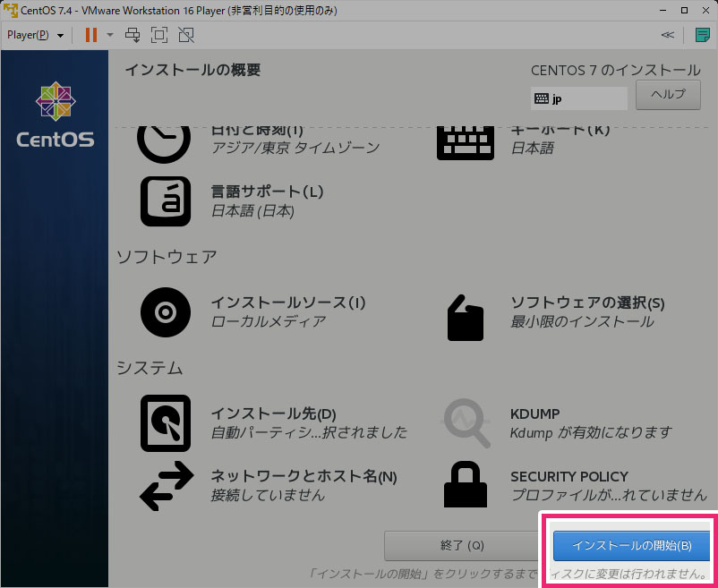Click the 言語サポート language icon
This screenshot has width=718, height=588.
click(x=166, y=201)
